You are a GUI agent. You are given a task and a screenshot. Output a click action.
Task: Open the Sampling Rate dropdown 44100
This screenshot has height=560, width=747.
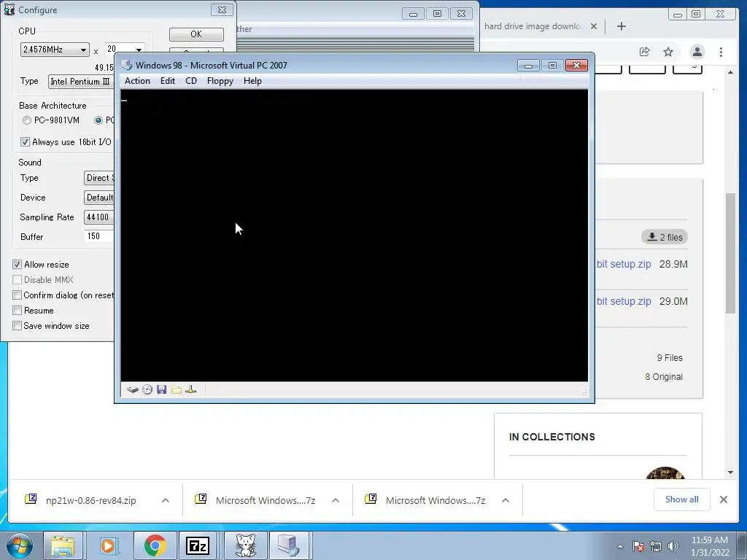tap(99, 217)
